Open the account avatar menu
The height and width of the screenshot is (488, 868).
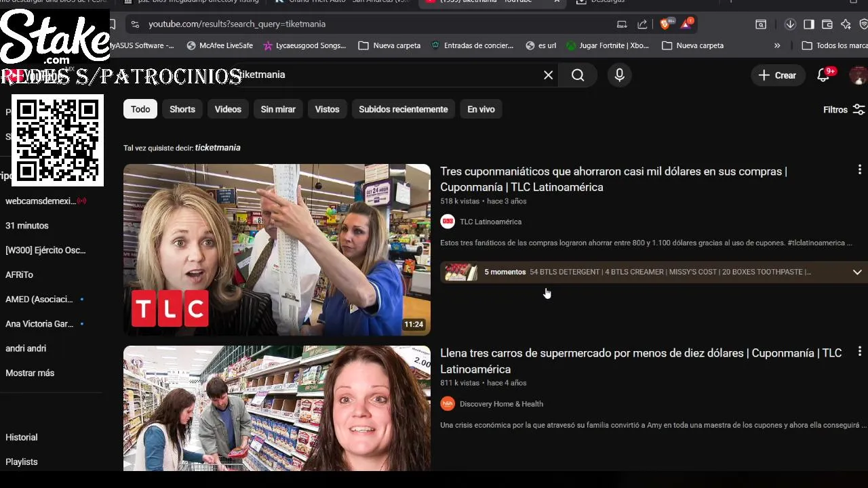(x=859, y=75)
